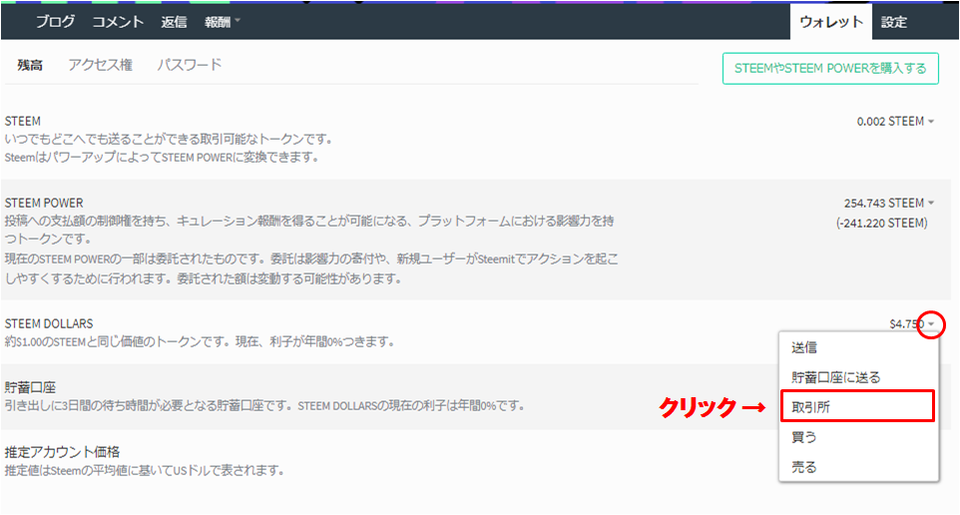
Task: Click the 貯蓄口座 heading text
Action: point(30,388)
